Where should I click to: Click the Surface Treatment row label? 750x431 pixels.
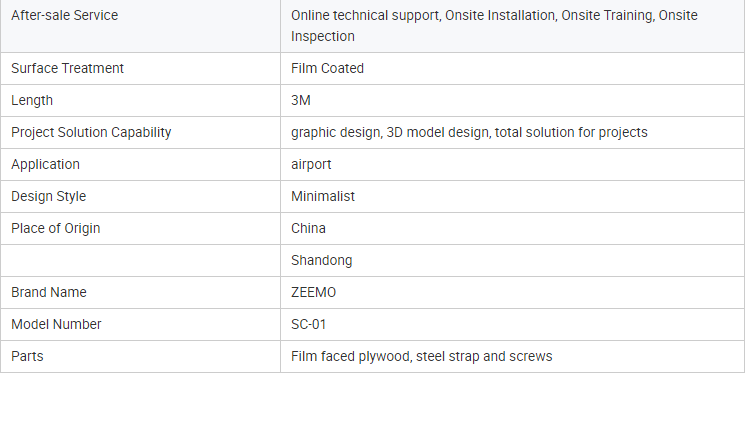click(67, 69)
